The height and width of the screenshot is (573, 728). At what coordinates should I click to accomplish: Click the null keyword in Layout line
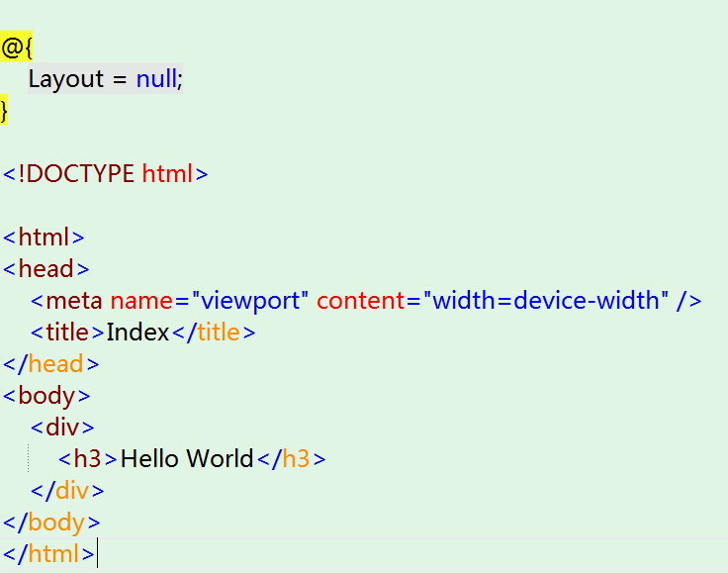(x=156, y=78)
